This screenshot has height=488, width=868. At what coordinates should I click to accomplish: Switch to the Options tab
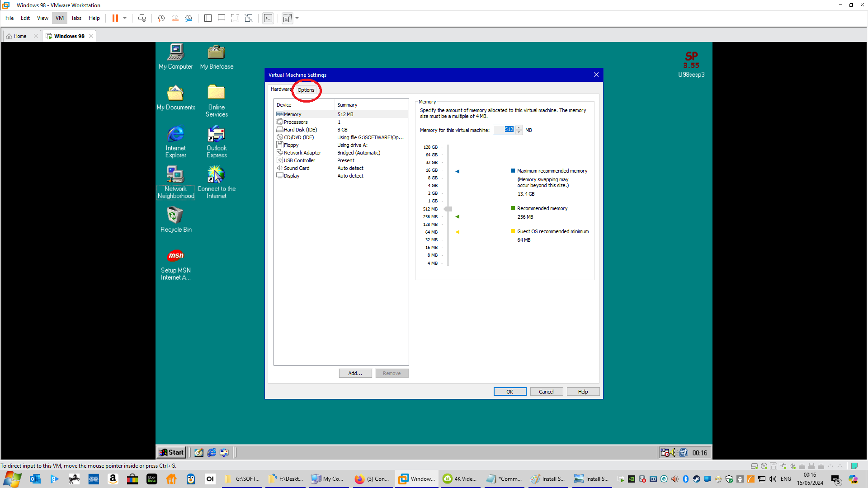[x=306, y=90]
